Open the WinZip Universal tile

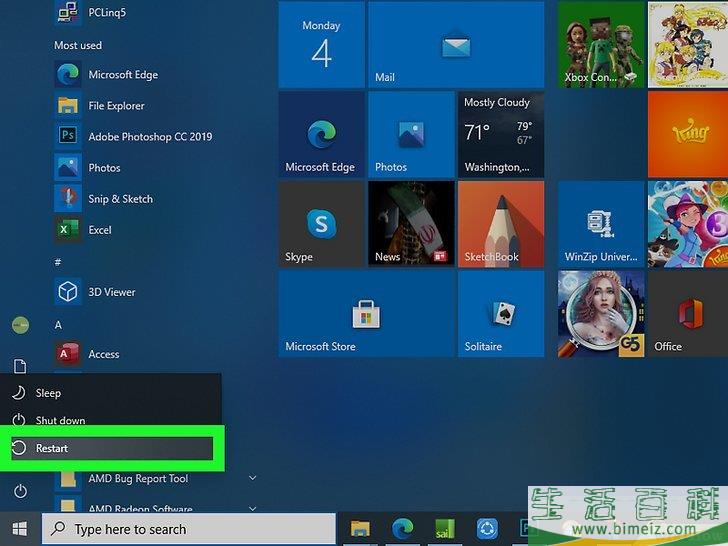pyautogui.click(x=601, y=224)
